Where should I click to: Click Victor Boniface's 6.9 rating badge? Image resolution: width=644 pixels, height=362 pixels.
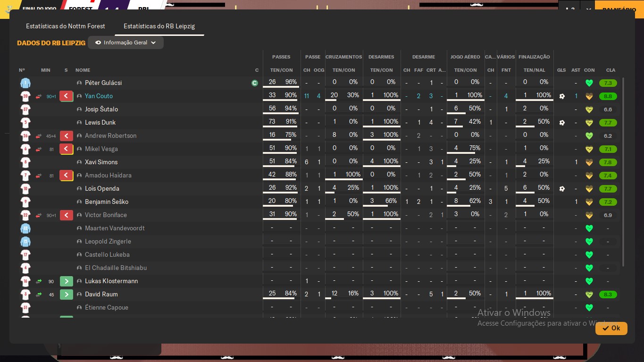(x=608, y=215)
